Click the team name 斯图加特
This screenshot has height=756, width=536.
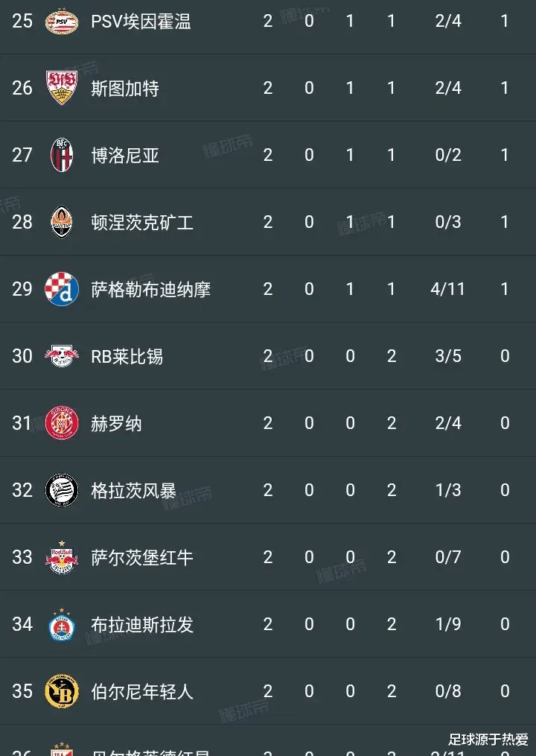pyautogui.click(x=125, y=89)
